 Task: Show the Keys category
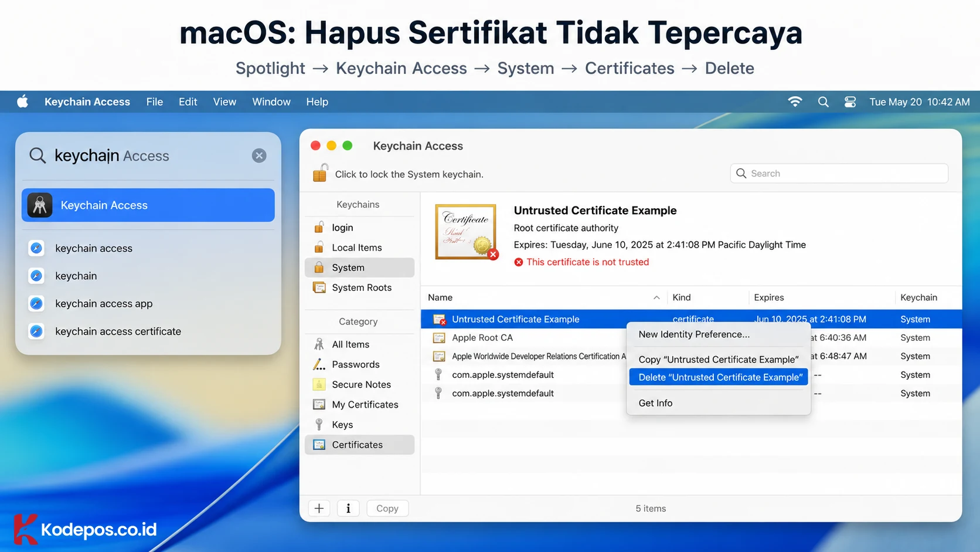click(x=359, y=424)
